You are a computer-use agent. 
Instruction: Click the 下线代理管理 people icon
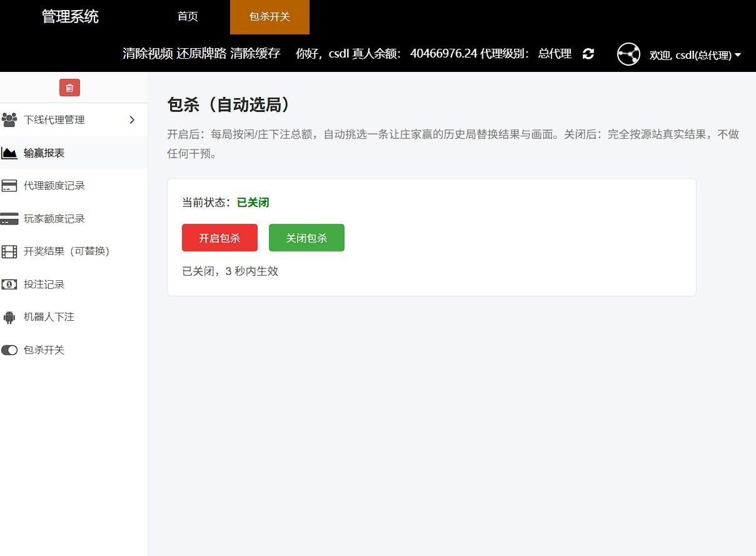coord(9,119)
